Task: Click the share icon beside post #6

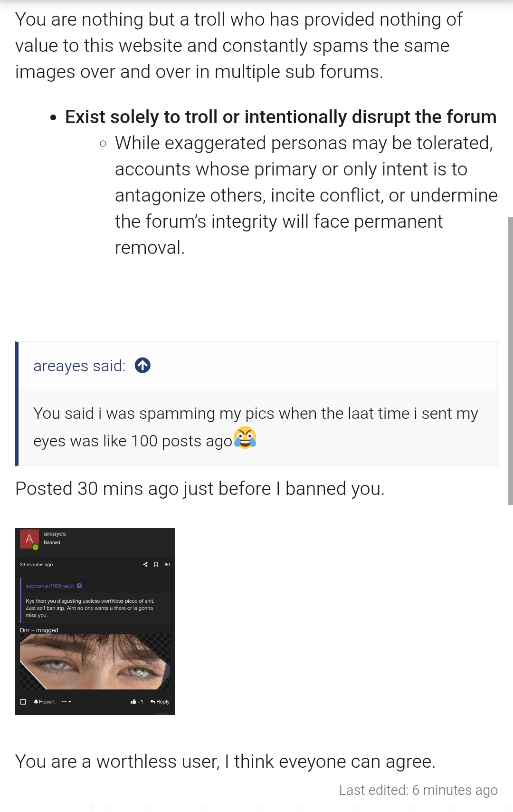Action: pos(145,565)
